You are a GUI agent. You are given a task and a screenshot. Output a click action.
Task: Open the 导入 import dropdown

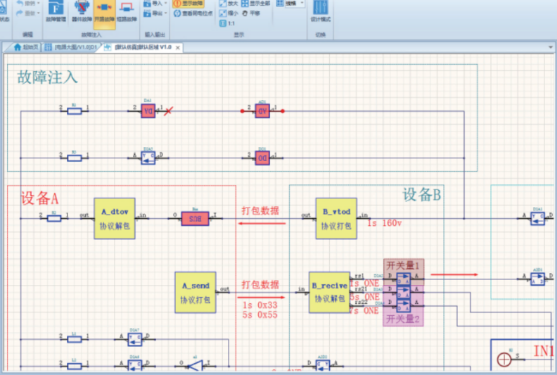click(155, 4)
